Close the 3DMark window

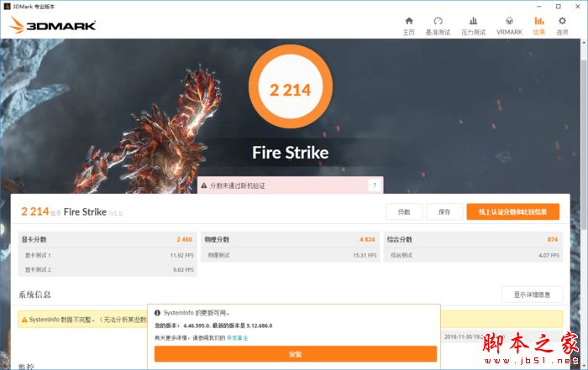click(x=578, y=7)
